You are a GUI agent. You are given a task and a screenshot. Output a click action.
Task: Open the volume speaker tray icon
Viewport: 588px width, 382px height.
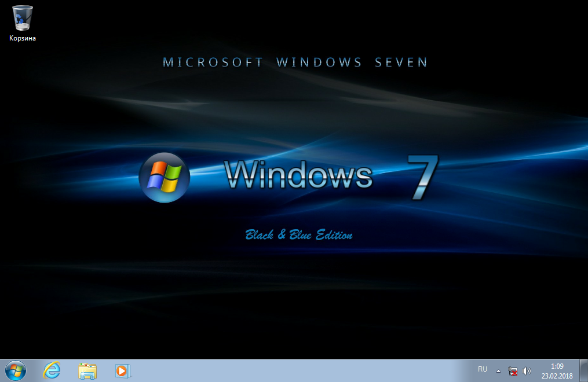[527, 371]
